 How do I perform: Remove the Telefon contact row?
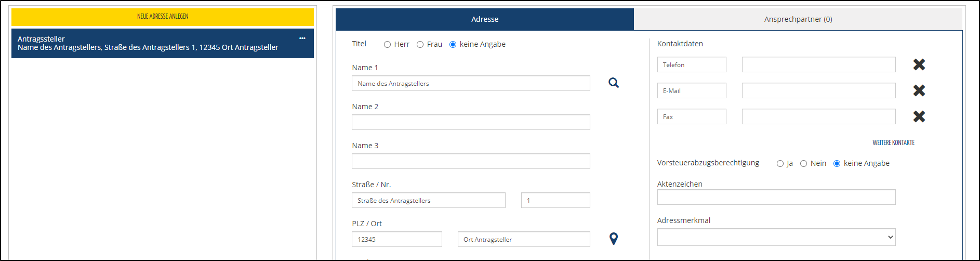(919, 64)
